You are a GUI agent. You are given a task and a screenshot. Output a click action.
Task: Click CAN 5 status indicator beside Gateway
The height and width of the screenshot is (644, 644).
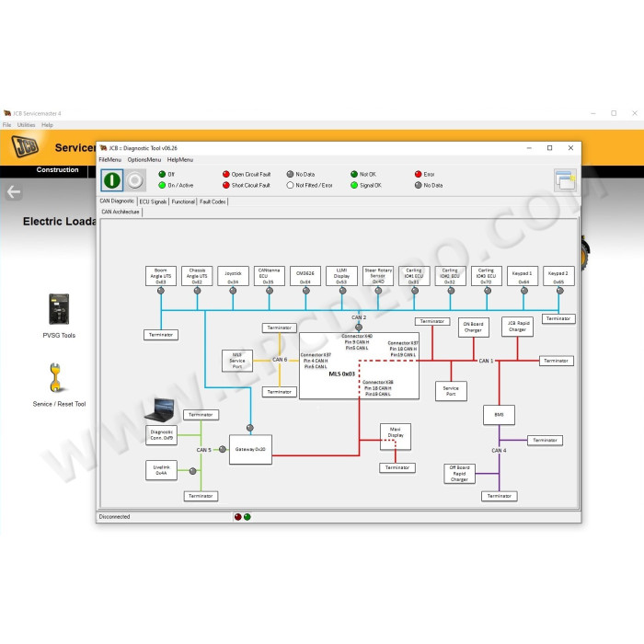[223, 449]
